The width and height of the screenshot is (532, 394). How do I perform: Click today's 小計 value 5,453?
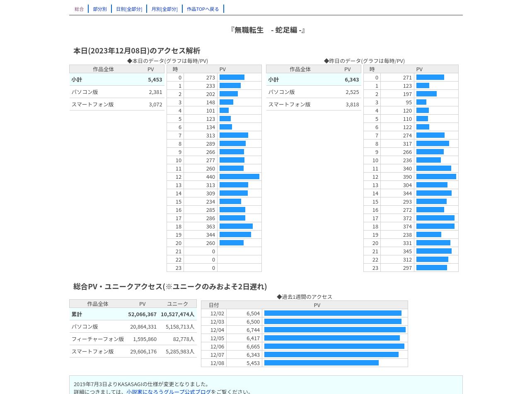[x=155, y=79]
